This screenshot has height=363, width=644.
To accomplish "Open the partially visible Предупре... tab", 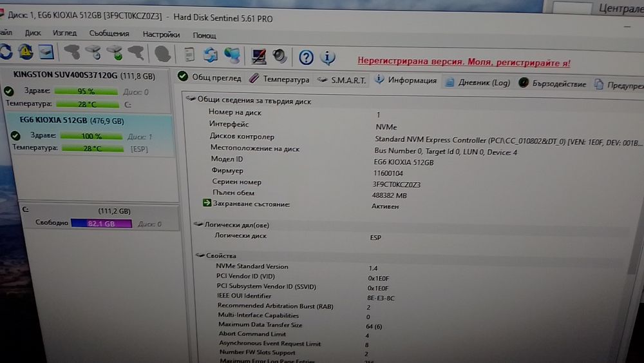I will [x=618, y=85].
